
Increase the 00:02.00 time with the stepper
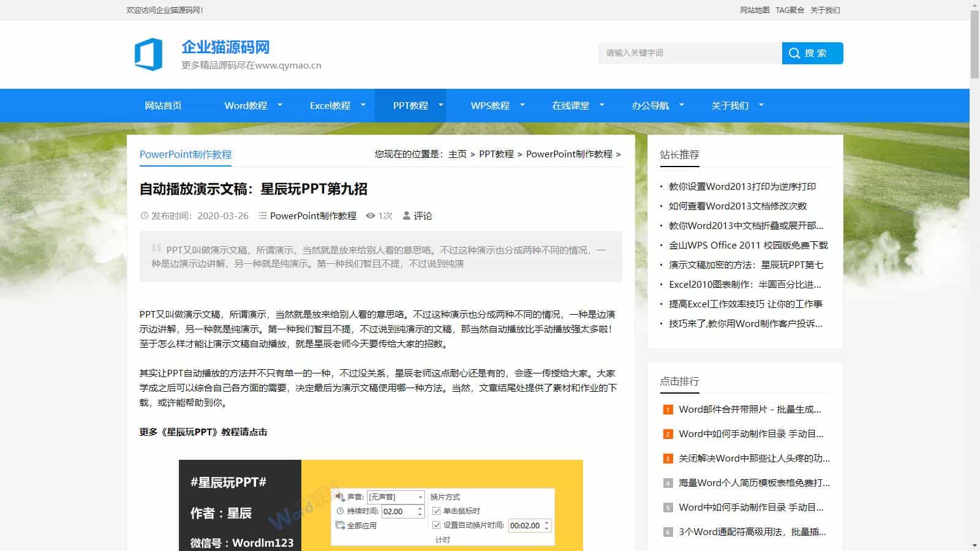(x=545, y=522)
